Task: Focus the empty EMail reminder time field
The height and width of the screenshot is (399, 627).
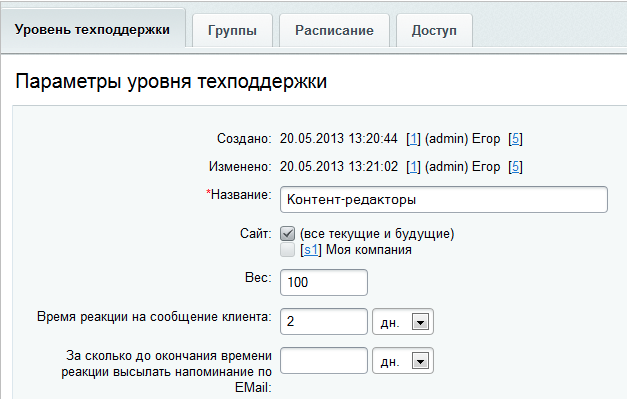Action: coord(324,361)
